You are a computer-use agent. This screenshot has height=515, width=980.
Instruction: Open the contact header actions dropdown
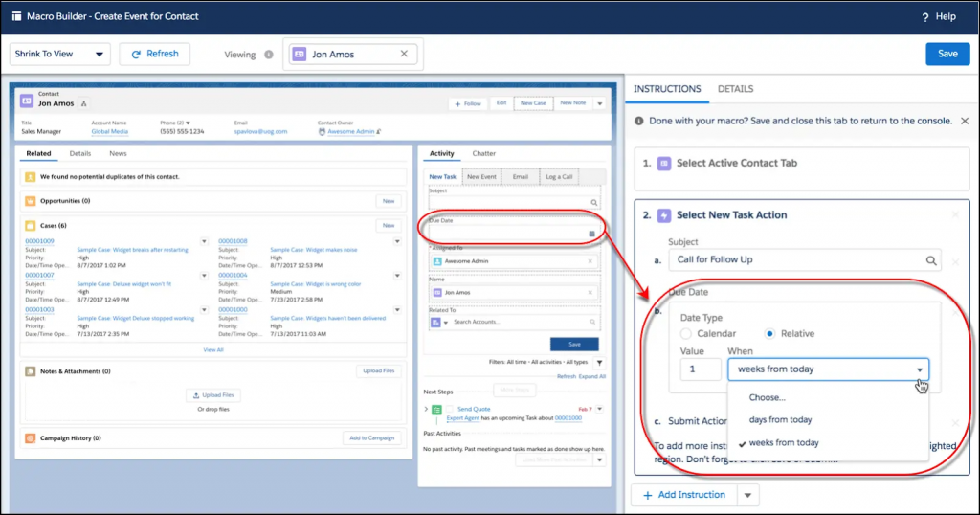[599, 103]
